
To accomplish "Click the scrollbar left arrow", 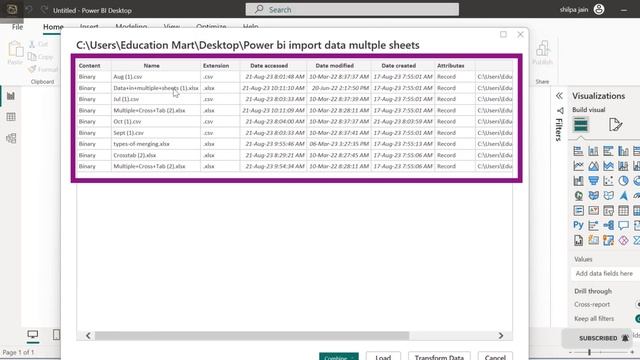I will 88,336.
